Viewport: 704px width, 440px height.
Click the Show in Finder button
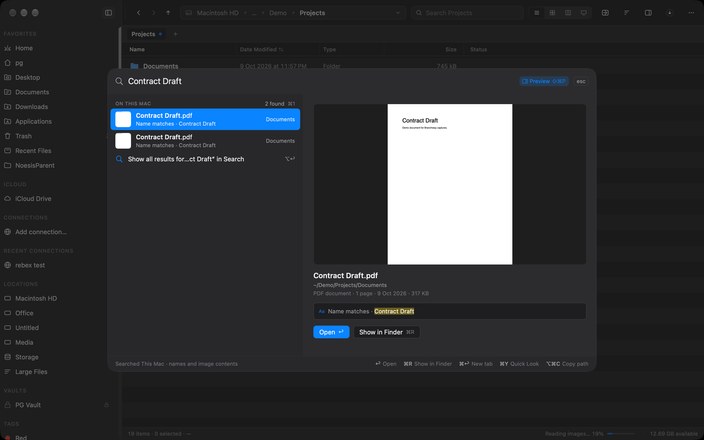coord(387,332)
